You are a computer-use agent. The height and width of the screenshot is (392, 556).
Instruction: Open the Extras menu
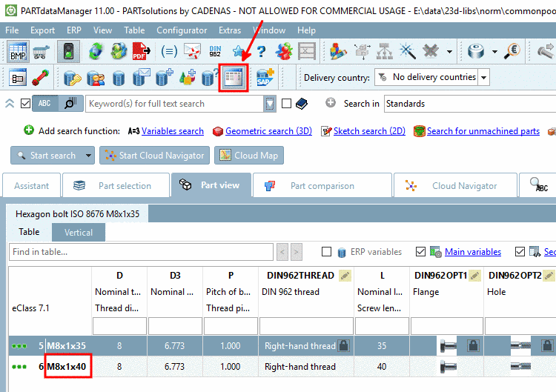(230, 30)
